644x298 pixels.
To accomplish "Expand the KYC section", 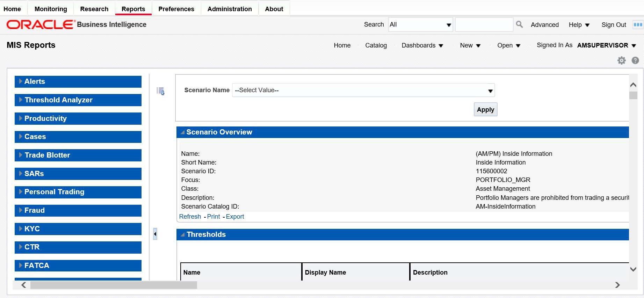I will pyautogui.click(x=78, y=229).
